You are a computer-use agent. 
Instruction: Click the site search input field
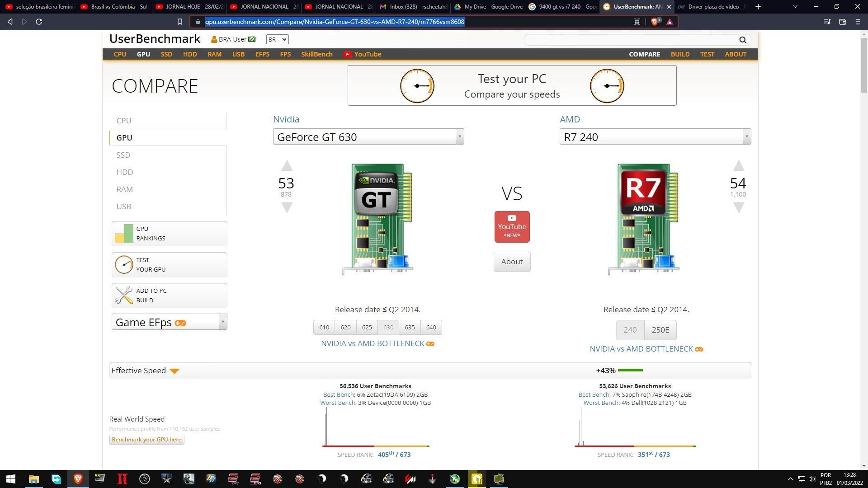pos(631,40)
